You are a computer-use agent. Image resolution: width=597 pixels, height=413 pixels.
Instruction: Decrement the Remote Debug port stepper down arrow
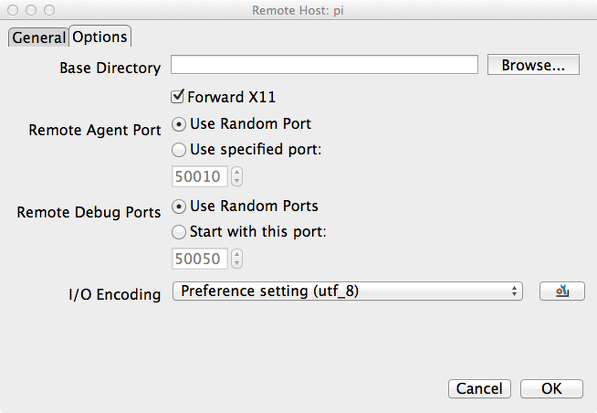(237, 263)
